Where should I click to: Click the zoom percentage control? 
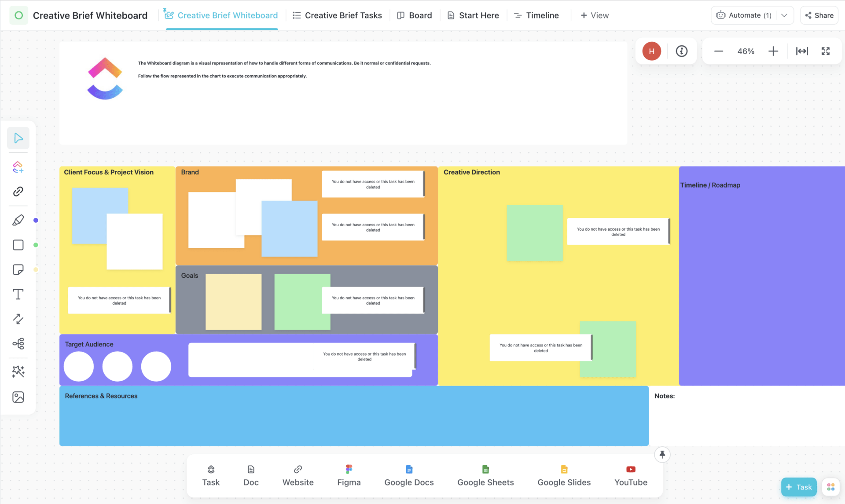746,50
